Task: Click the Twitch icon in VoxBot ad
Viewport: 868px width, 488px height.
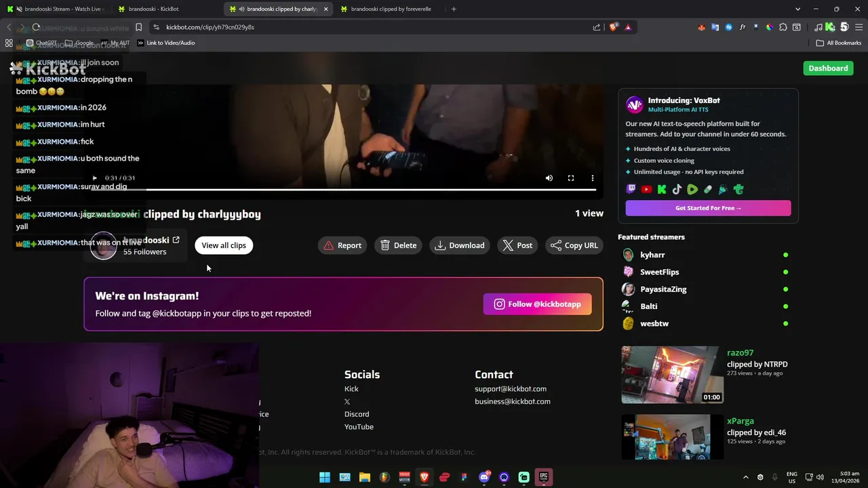Action: point(631,190)
